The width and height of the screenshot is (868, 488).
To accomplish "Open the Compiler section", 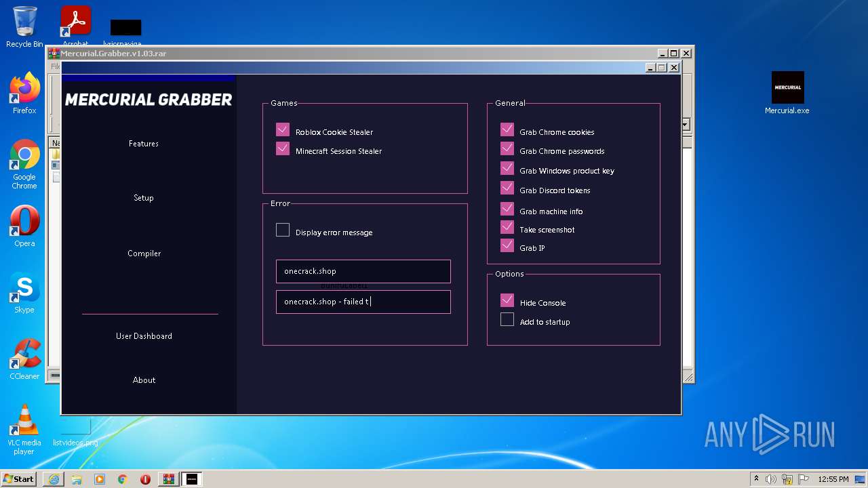I will [x=144, y=253].
